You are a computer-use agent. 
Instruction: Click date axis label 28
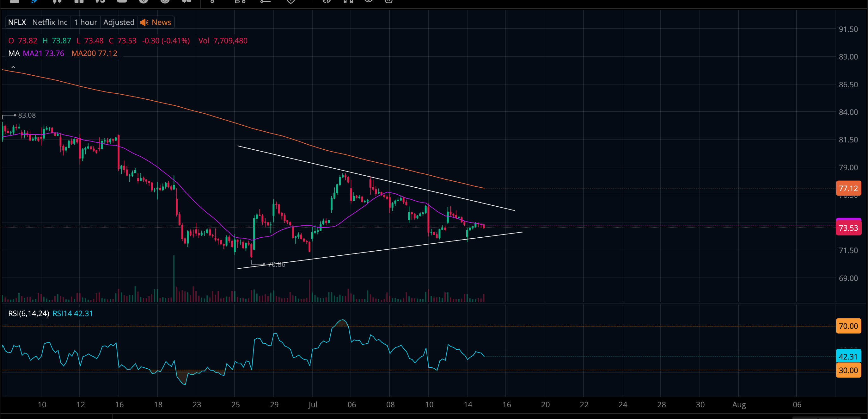click(662, 404)
